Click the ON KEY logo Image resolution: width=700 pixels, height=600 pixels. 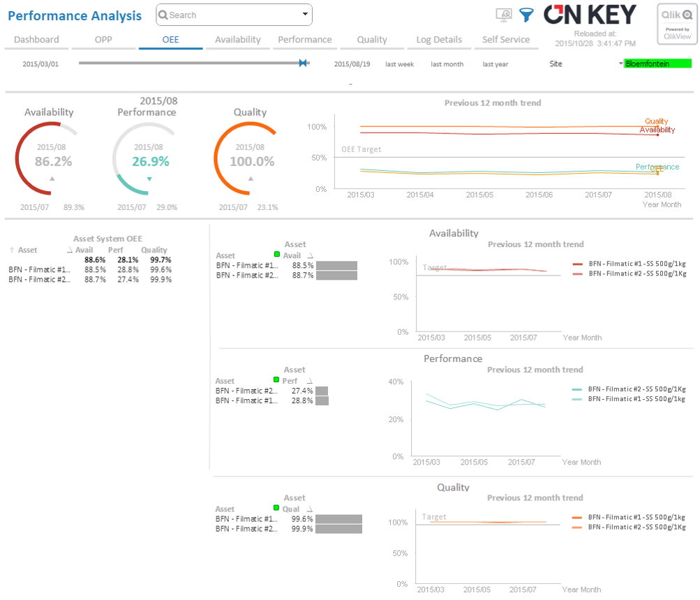(589, 15)
